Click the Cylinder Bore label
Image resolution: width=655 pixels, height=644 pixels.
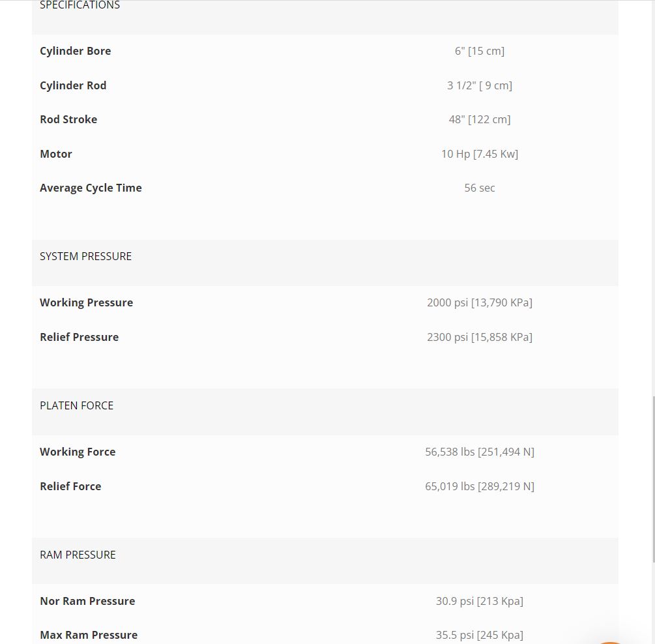pyautogui.click(x=76, y=51)
